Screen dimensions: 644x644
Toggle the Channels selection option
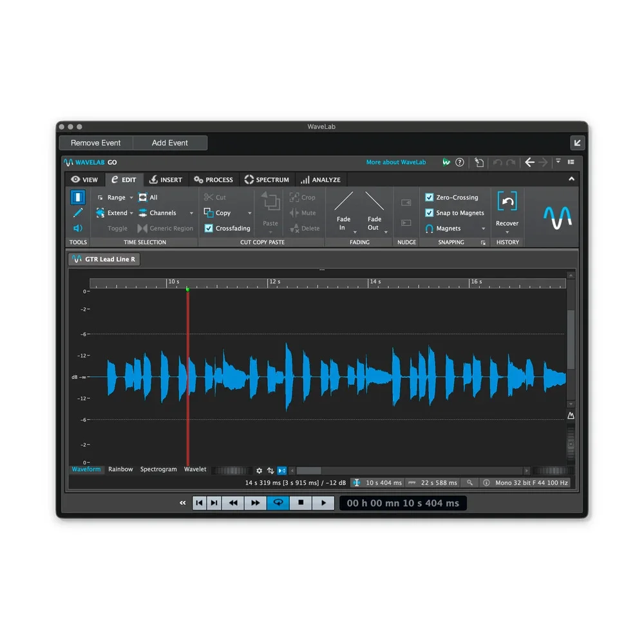[x=157, y=213]
